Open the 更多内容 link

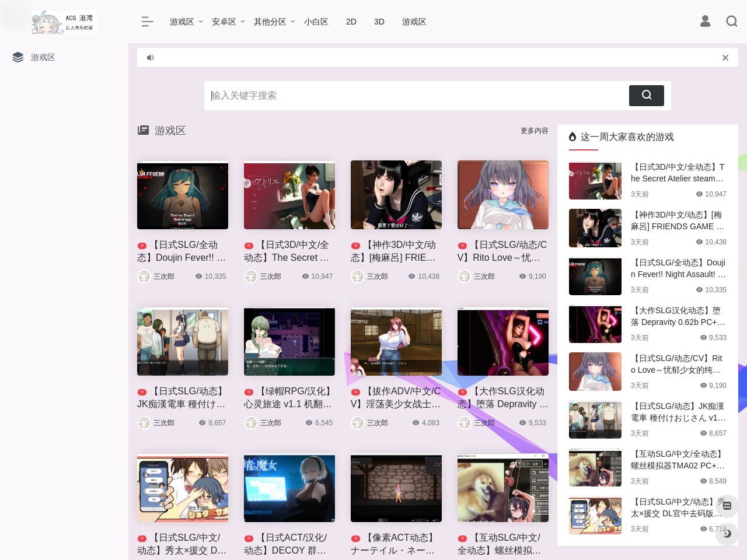coord(534,131)
